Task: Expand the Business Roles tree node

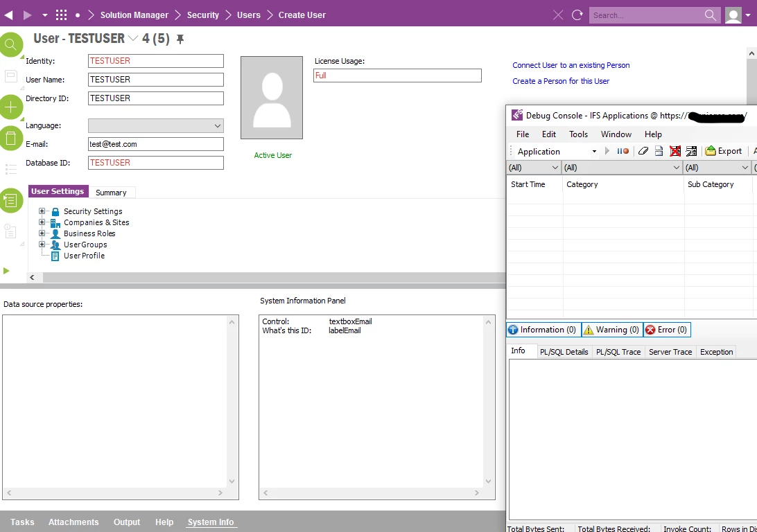Action: [42, 233]
